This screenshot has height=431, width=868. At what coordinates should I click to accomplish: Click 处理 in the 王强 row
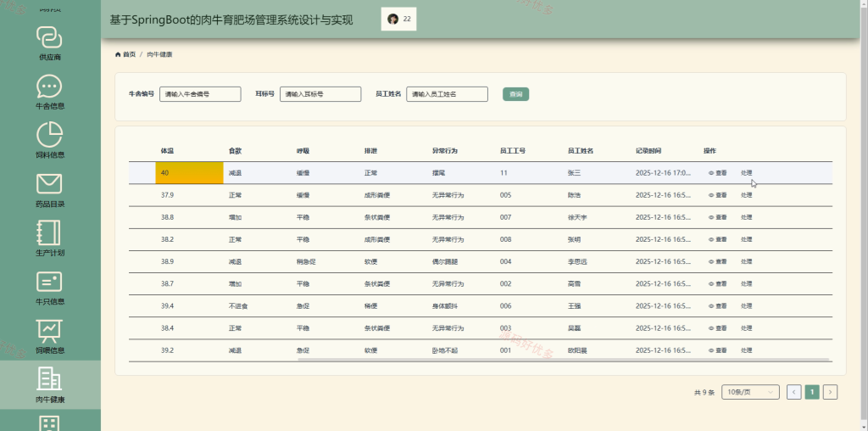pyautogui.click(x=746, y=305)
